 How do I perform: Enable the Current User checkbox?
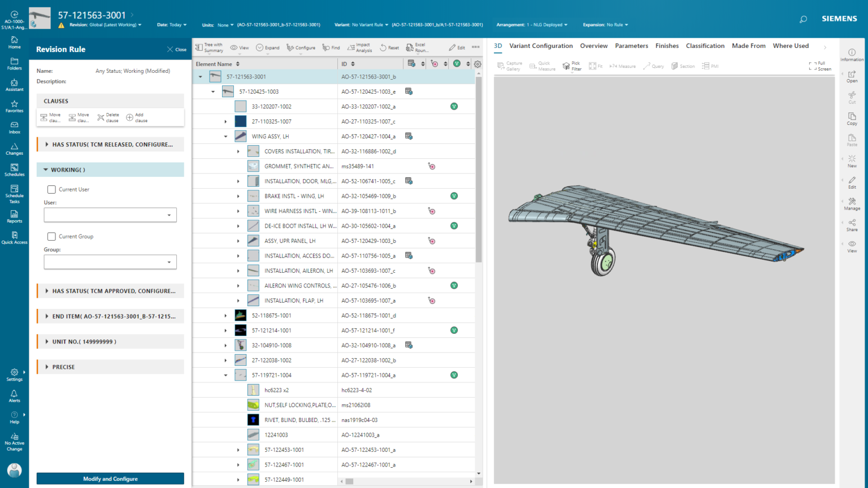click(51, 189)
